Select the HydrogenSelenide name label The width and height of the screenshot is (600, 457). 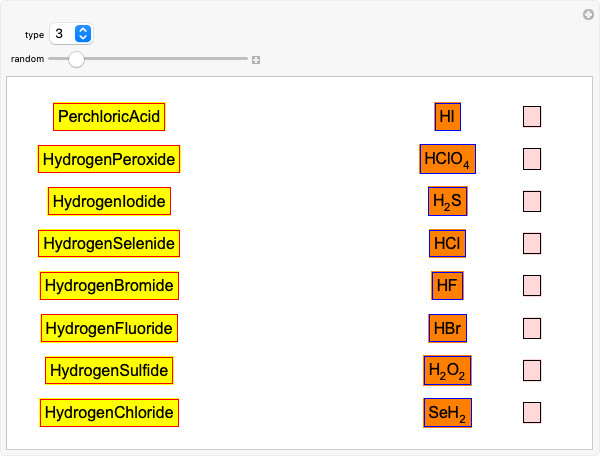(109, 243)
